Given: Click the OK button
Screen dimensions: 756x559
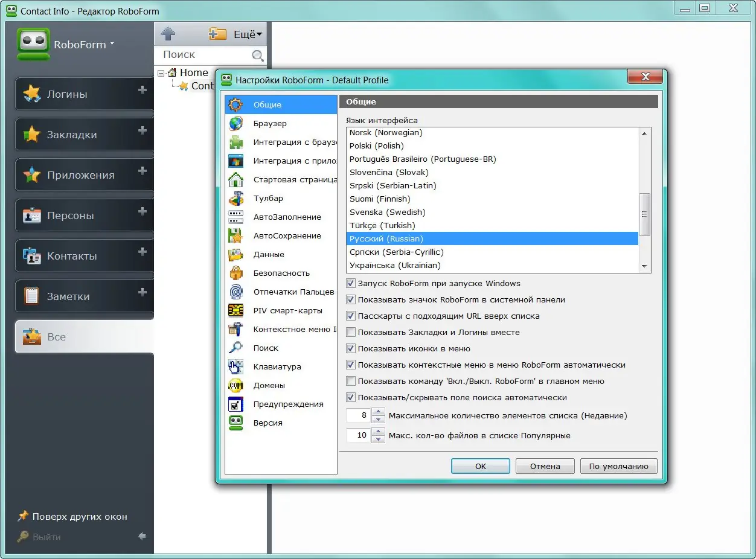Looking at the screenshot, I should 480,466.
